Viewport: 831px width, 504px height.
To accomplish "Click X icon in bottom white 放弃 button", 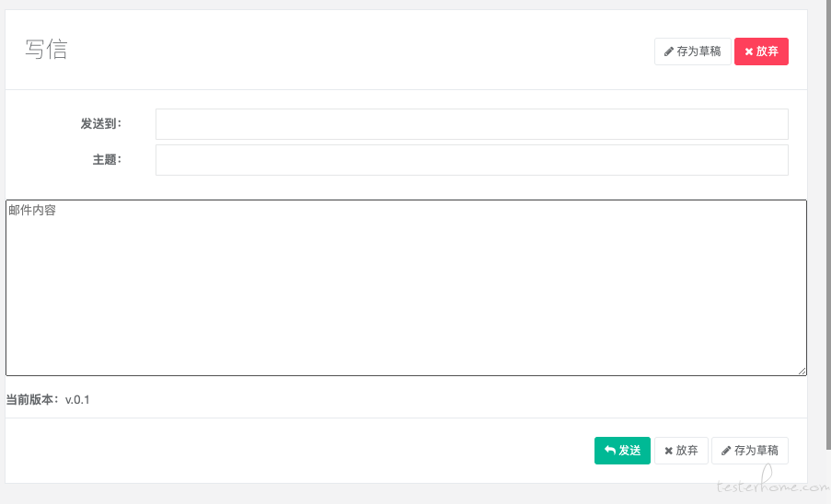I will point(669,451).
